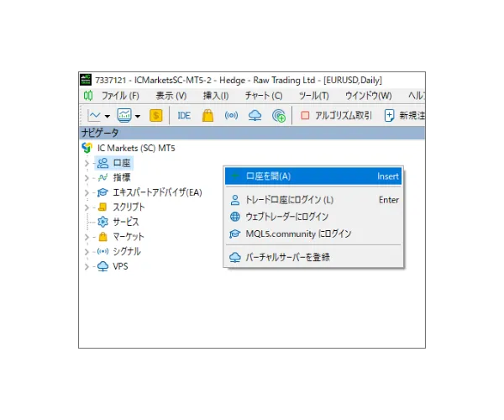Choose バーチャルサーバーを登録 menu entry
Viewport: 504px width, 420px height.
pos(313,257)
